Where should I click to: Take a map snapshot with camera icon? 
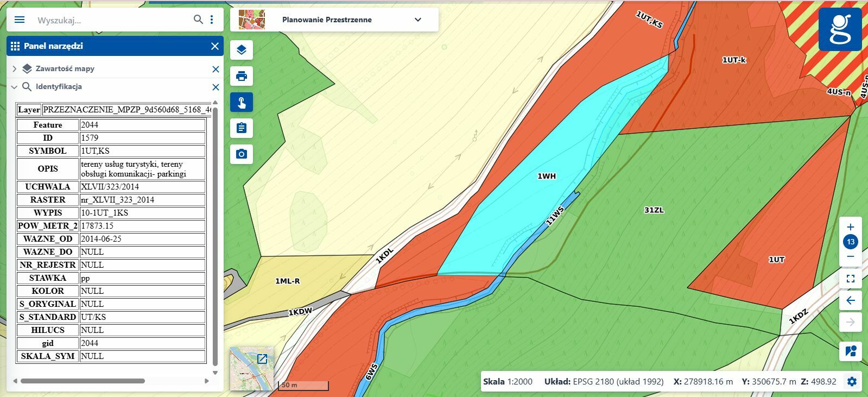coord(242,154)
